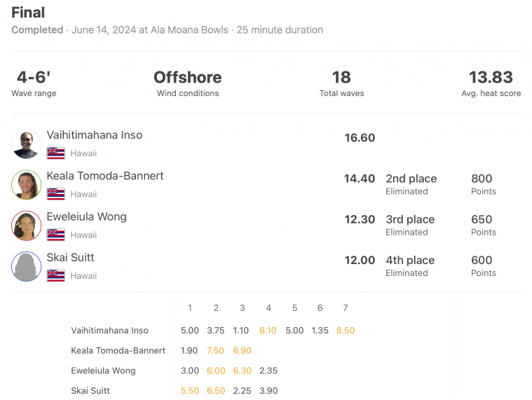Open Eweleiula Wong athlete name link

point(86,216)
